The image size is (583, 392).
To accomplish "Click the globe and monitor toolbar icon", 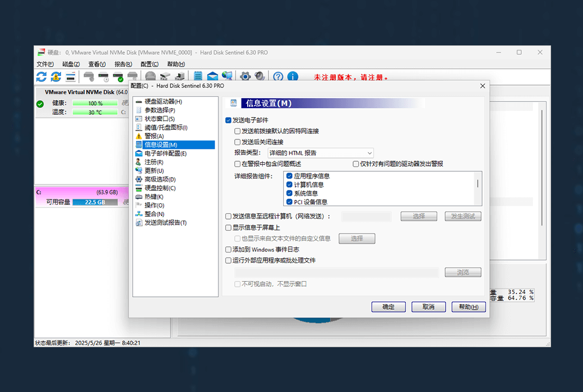I will click(227, 76).
